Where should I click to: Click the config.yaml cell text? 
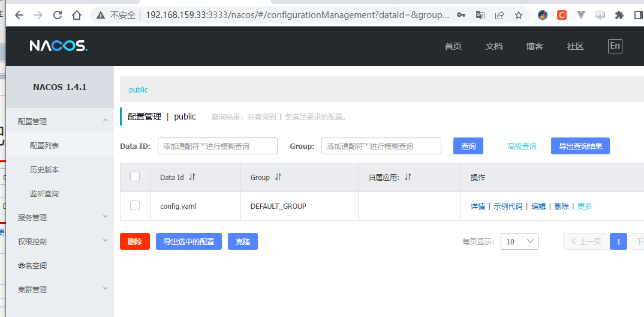pyautogui.click(x=178, y=206)
